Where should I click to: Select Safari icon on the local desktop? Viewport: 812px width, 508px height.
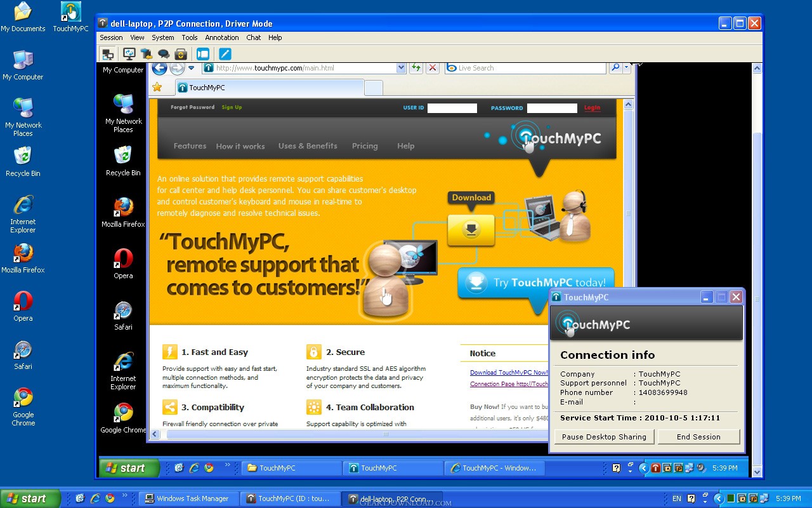(x=23, y=355)
